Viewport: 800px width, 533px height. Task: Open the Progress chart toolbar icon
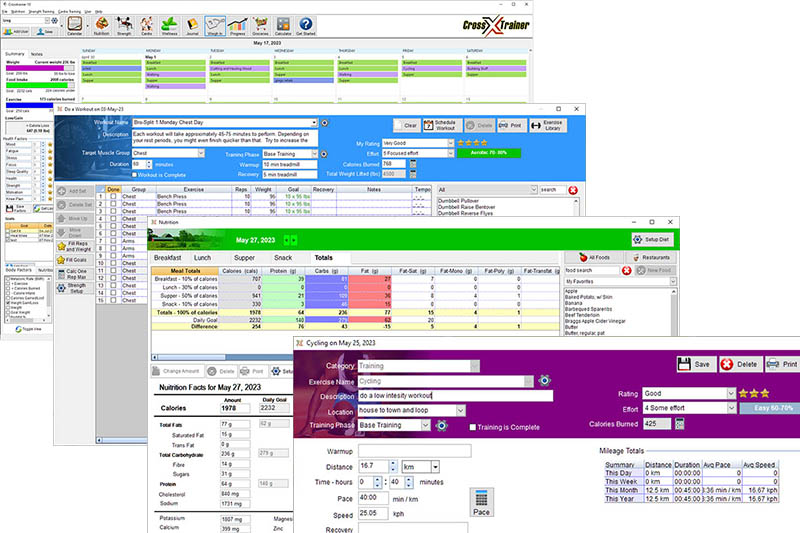coord(238,26)
